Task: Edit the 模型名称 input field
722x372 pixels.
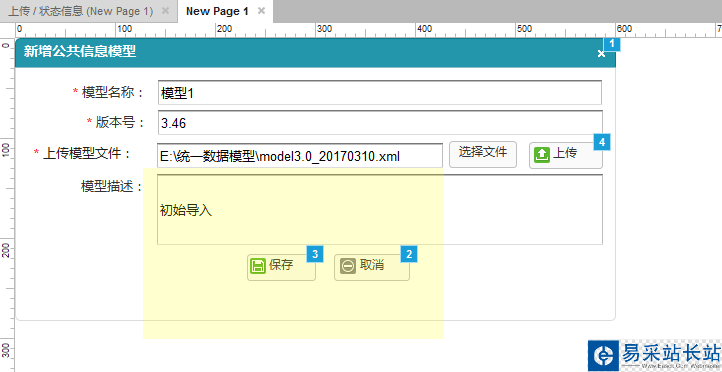Action: pyautogui.click(x=379, y=93)
